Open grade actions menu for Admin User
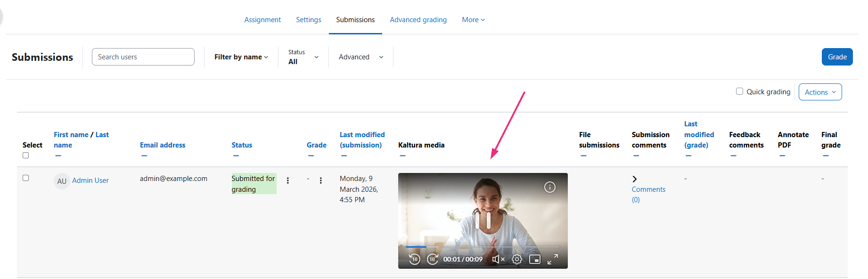868x279 pixels. click(321, 181)
